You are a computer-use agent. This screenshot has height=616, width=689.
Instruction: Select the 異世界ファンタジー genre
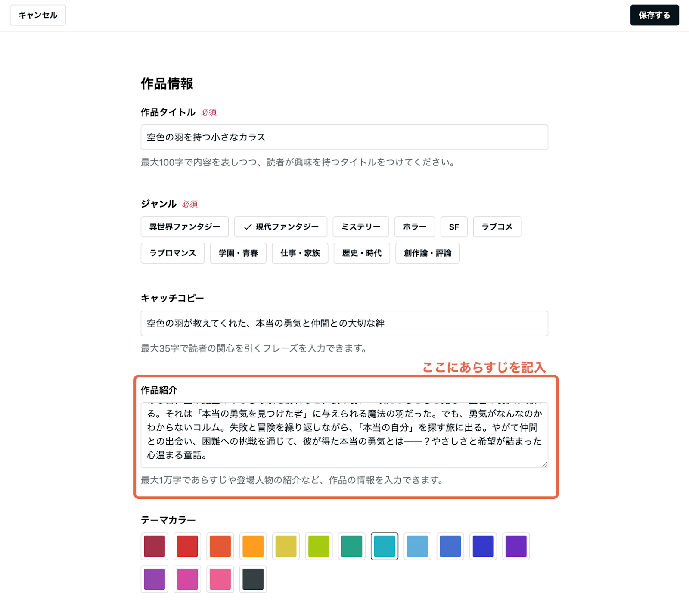point(185,227)
